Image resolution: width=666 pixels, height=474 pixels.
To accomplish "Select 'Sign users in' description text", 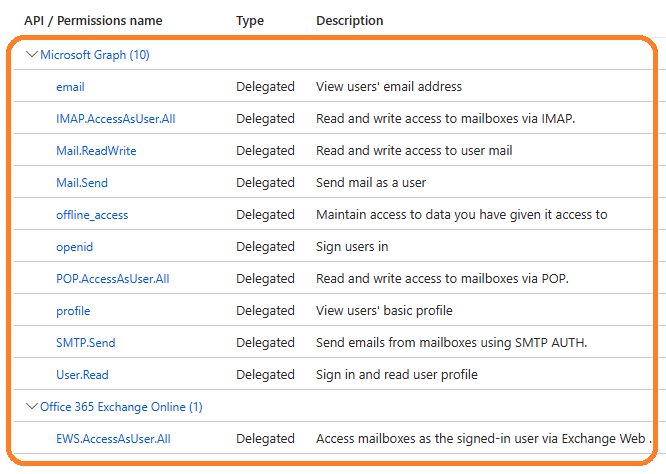I will coord(352,247).
